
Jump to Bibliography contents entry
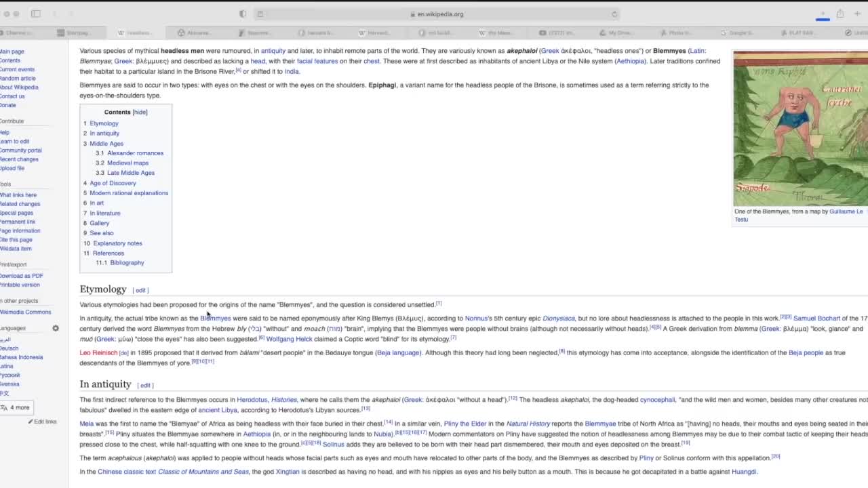127,263
